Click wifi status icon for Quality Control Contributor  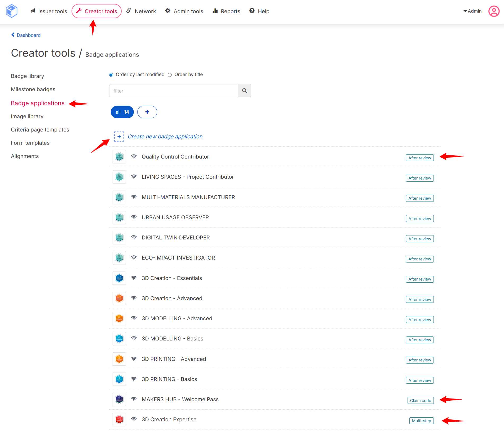tap(134, 156)
